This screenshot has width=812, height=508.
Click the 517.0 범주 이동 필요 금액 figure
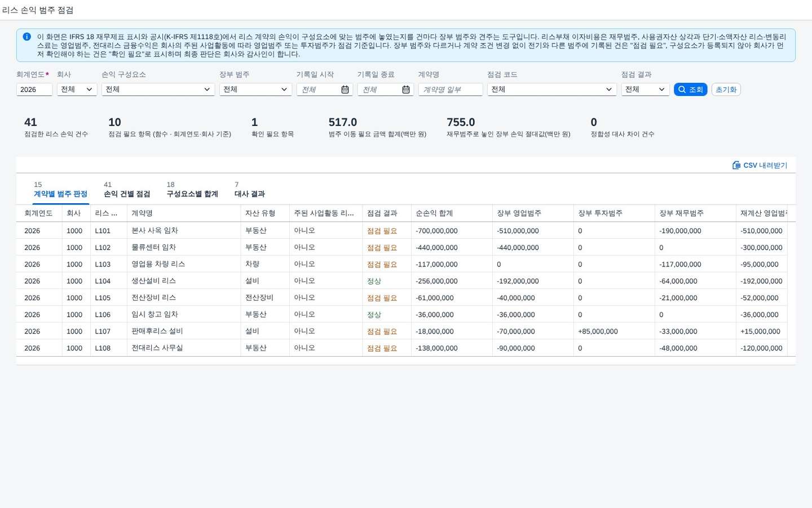[343, 122]
